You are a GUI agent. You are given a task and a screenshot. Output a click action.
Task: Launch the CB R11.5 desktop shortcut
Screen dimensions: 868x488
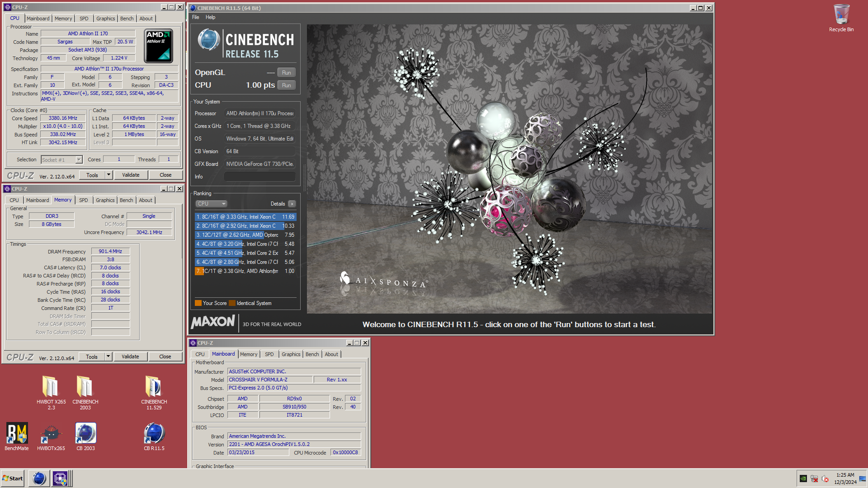154,436
